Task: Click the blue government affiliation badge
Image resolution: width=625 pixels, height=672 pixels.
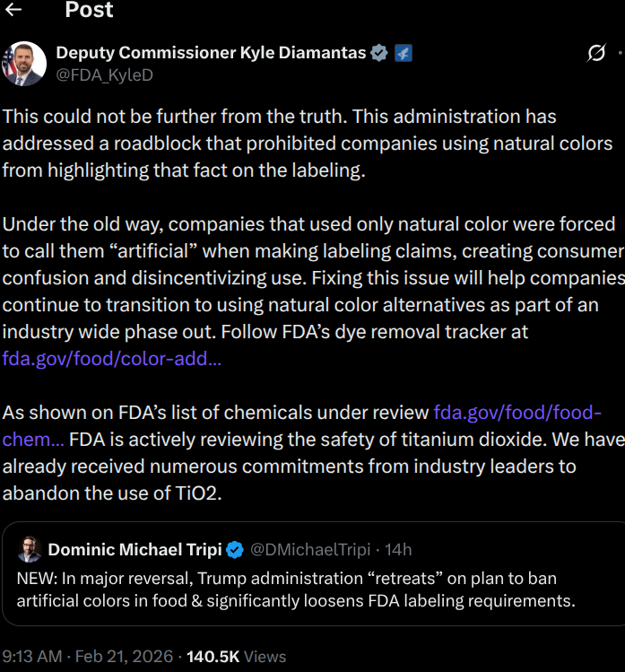Action: (404, 53)
